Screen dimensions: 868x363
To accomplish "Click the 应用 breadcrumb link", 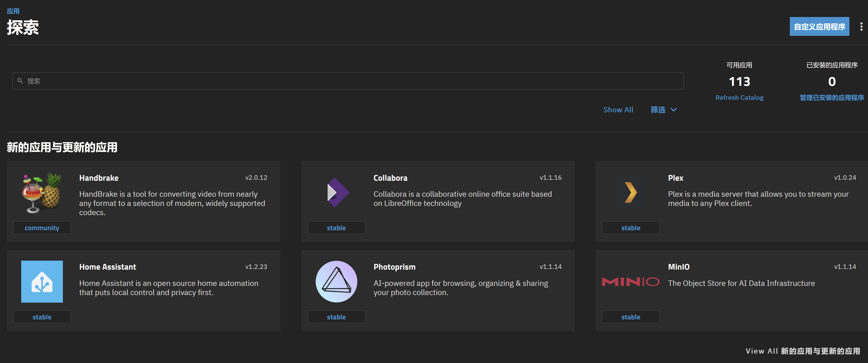I will click(13, 11).
